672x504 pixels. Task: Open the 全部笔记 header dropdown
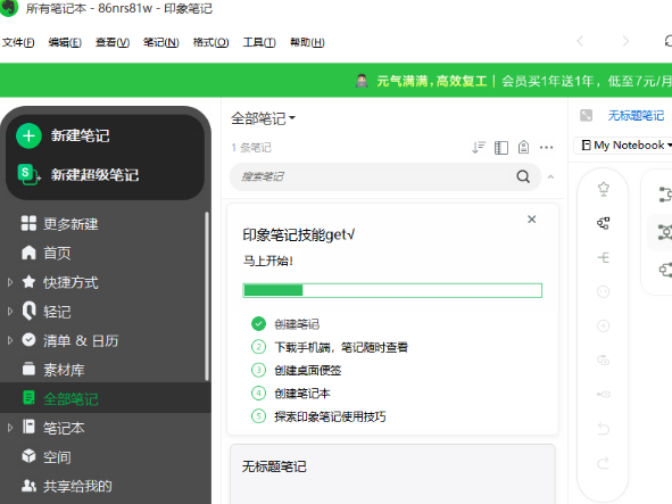(x=263, y=118)
